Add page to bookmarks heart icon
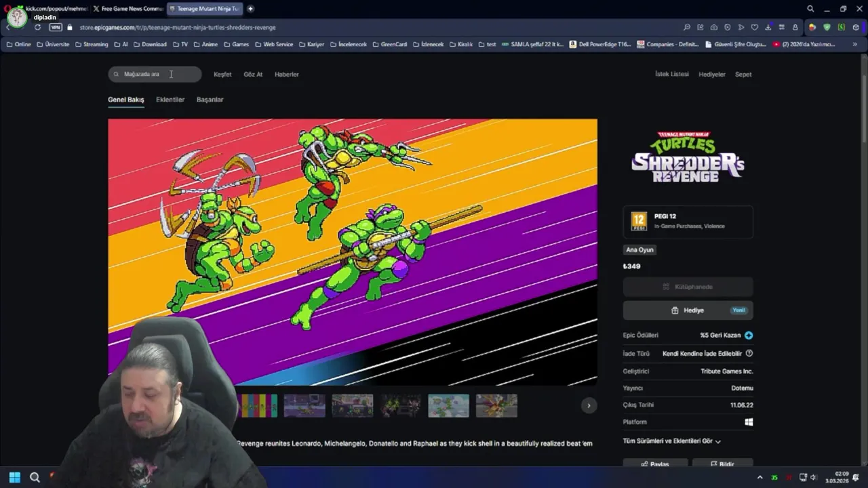 pos(755,27)
